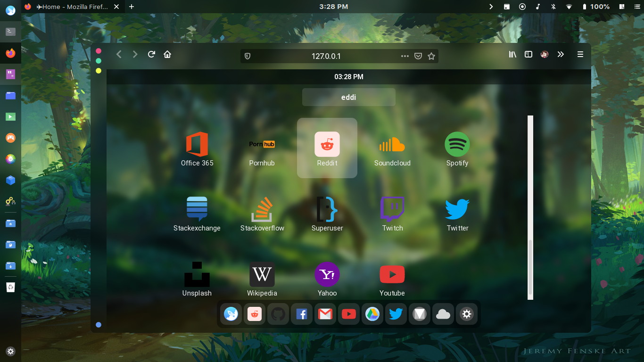644x362 pixels.
Task: Open the Youtube tile in the grid
Action: click(392, 278)
